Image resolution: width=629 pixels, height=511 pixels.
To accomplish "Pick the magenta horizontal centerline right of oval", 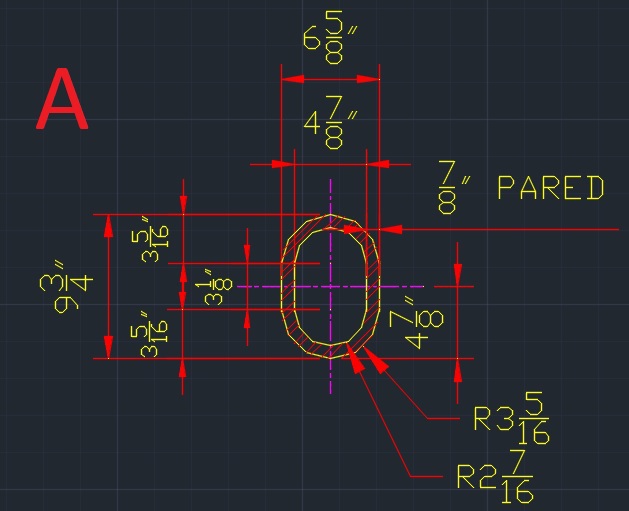I will (405, 286).
